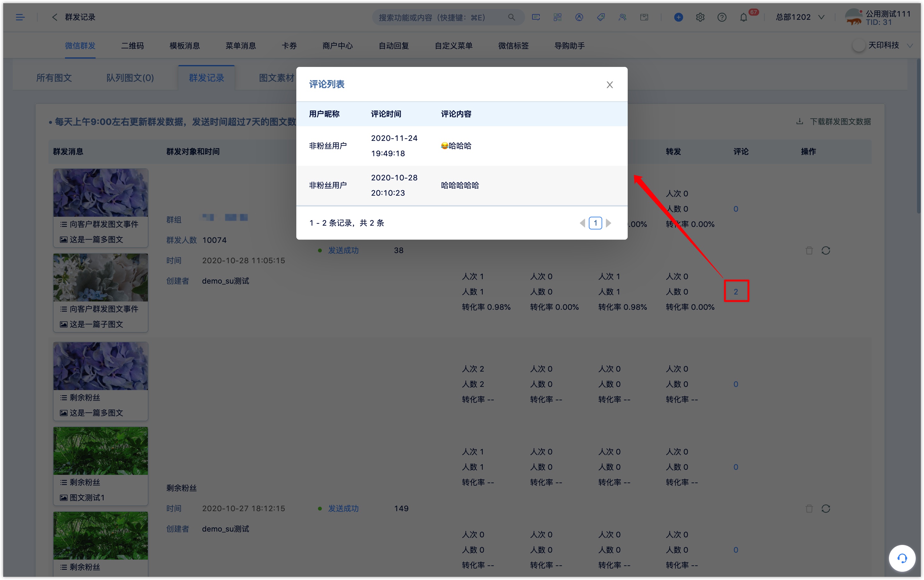Click the 公用测试111 avatar image
Viewport: 924px width, 580px height.
[x=854, y=17]
